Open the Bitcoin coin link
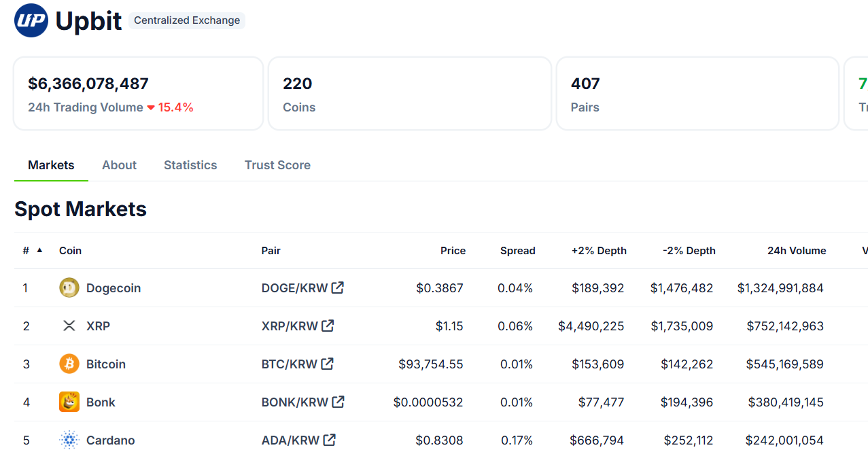 pos(106,364)
